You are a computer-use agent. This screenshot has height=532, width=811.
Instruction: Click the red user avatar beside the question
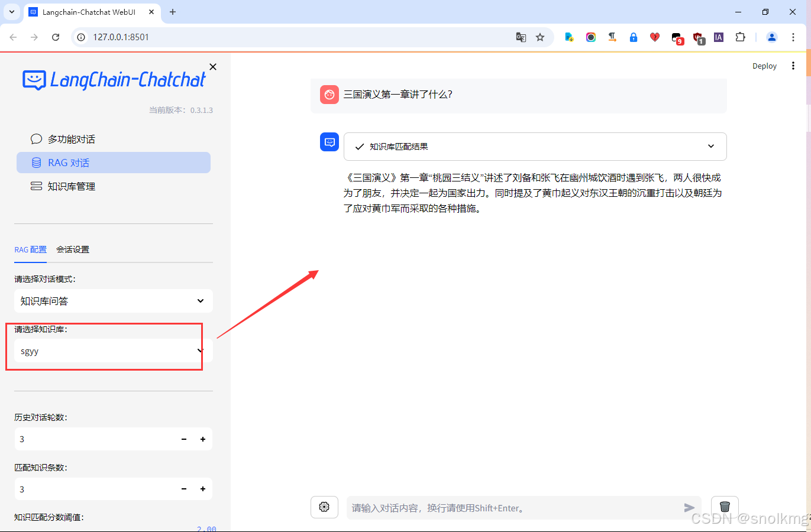pos(329,93)
